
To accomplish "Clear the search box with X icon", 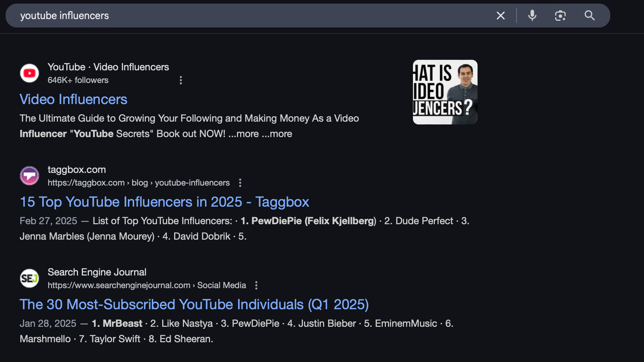I will (x=500, y=16).
